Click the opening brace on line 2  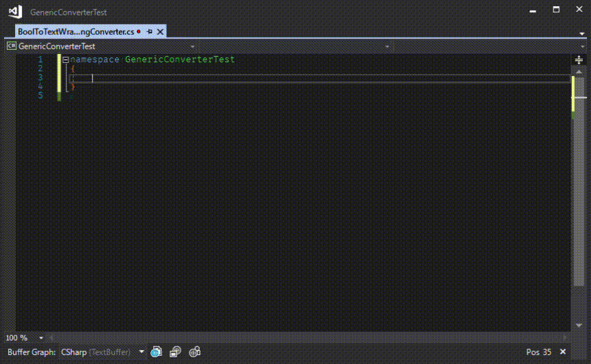point(73,68)
